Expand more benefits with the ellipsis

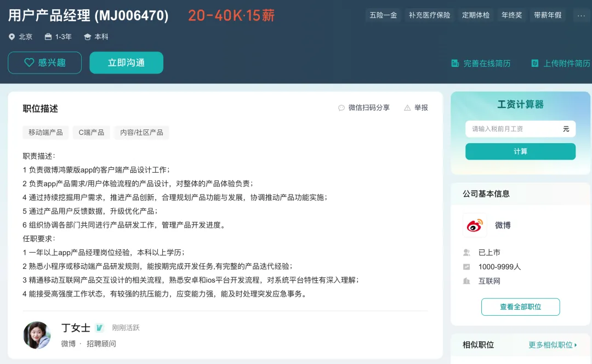click(581, 15)
